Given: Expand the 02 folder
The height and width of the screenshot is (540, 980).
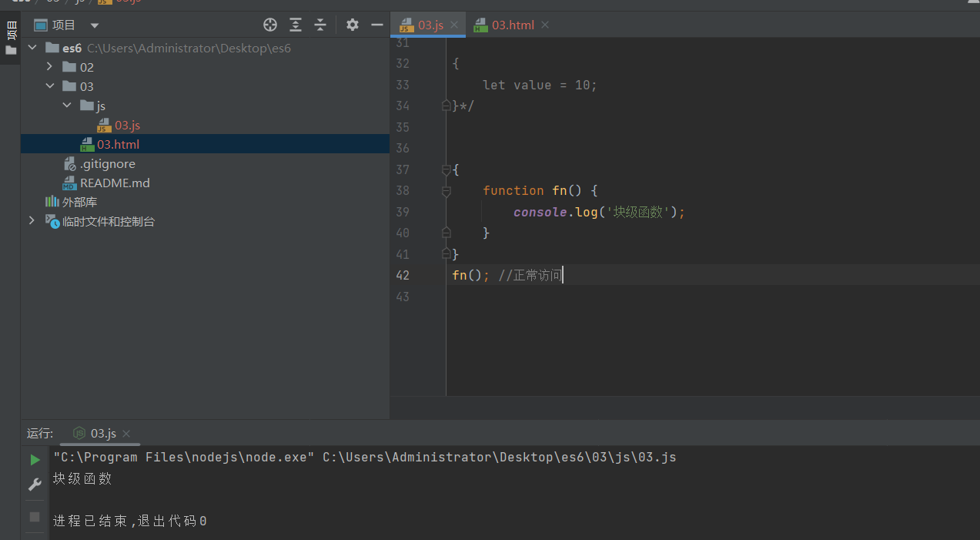Looking at the screenshot, I should (x=50, y=67).
